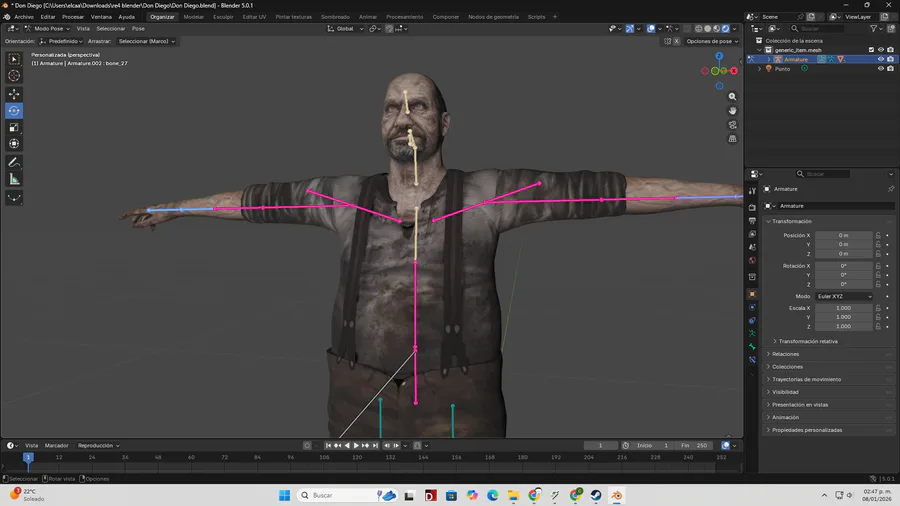Open the Armature data properties tab
The image size is (900, 506).
click(x=752, y=334)
